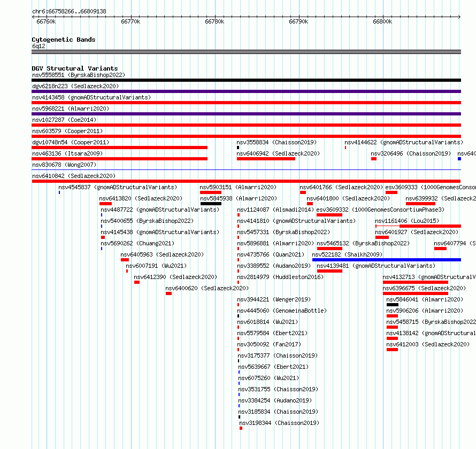
Task: Select nsv5896881 (Almarri2020) label
Action: [x=275, y=243]
